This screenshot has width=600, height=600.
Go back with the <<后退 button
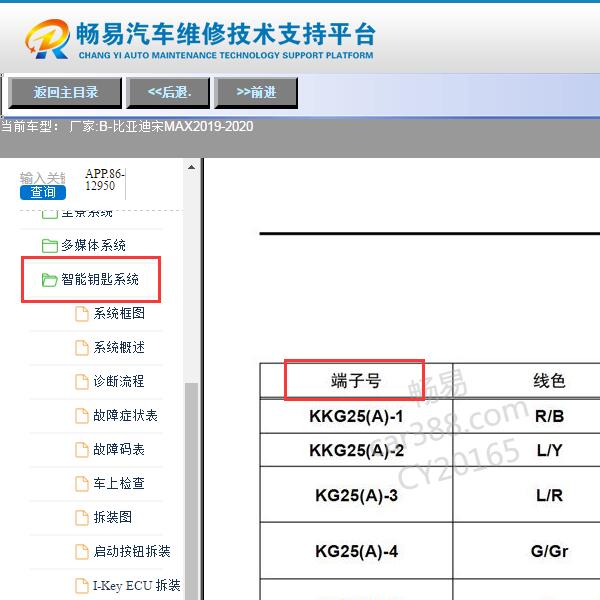point(168,93)
